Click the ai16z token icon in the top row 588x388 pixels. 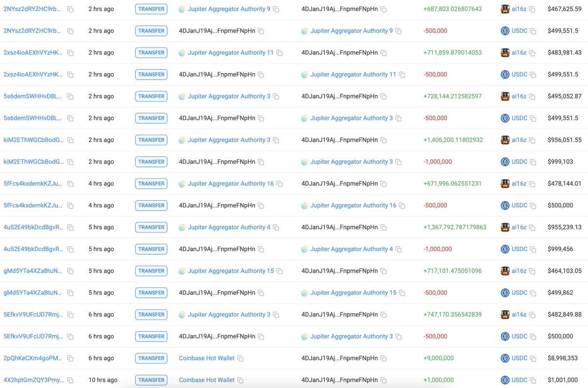pos(505,9)
